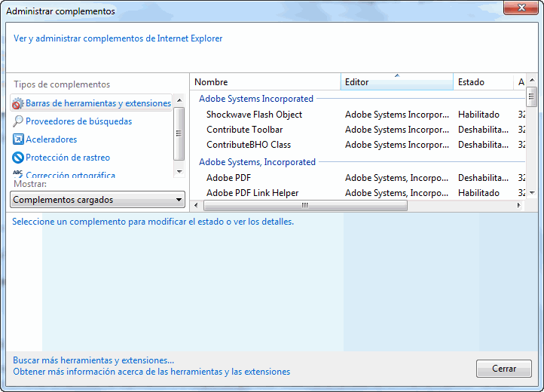Viewport: 544px width, 392px height.
Task: Click add-on list vertical scroll up arrow
Action: pos(532,80)
